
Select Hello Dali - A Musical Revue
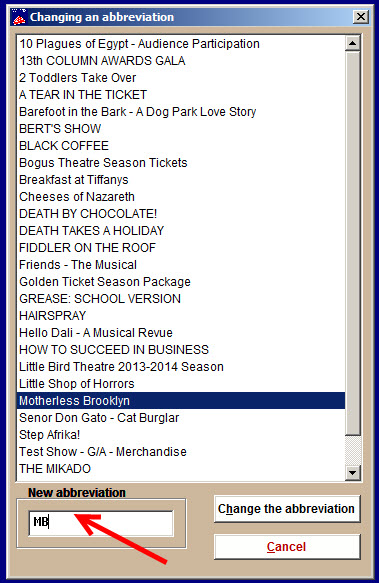click(181, 332)
